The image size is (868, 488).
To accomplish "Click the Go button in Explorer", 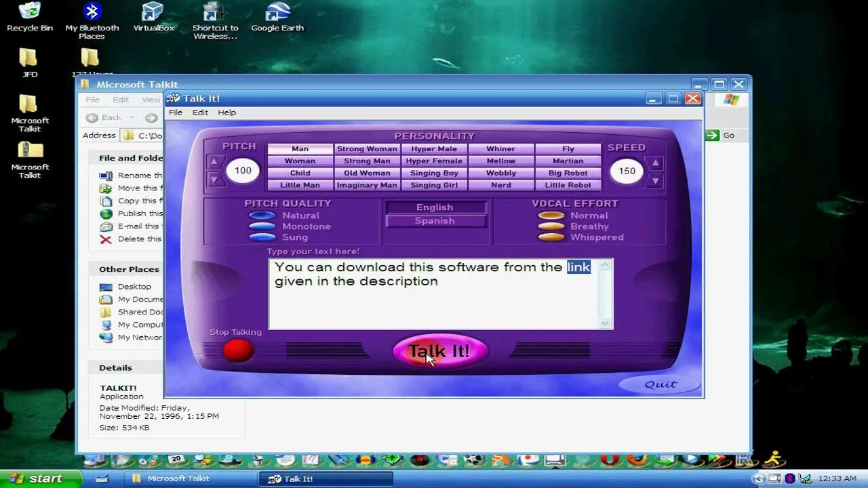I will [721, 136].
